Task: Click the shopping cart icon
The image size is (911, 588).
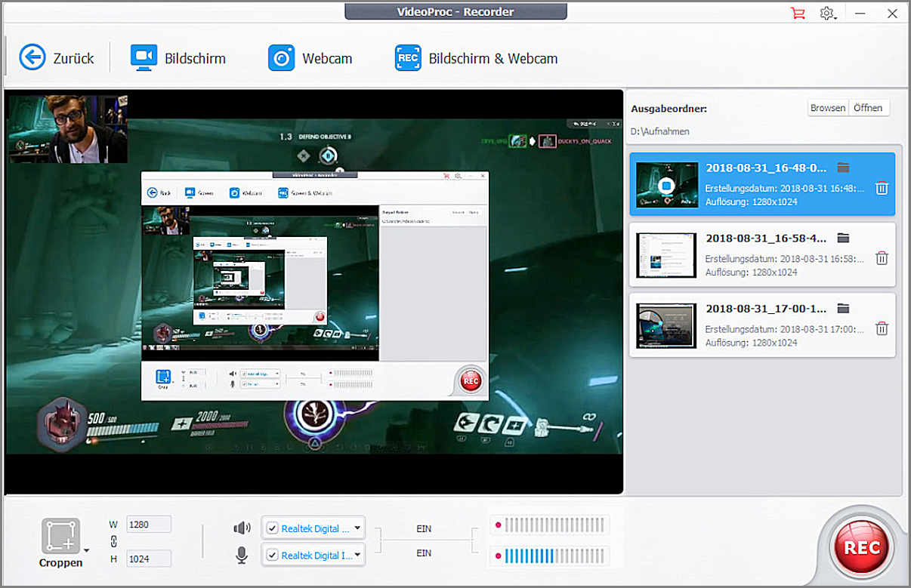Action: pos(797,13)
